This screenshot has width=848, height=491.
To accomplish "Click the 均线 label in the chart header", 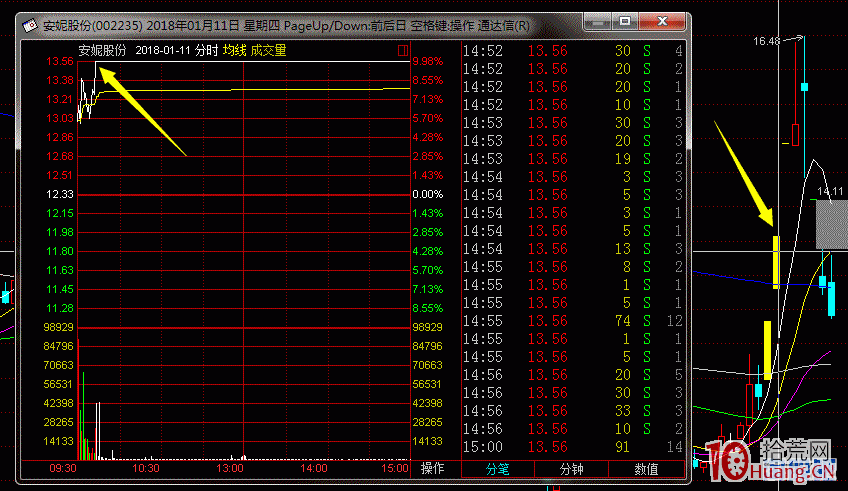I will point(234,50).
